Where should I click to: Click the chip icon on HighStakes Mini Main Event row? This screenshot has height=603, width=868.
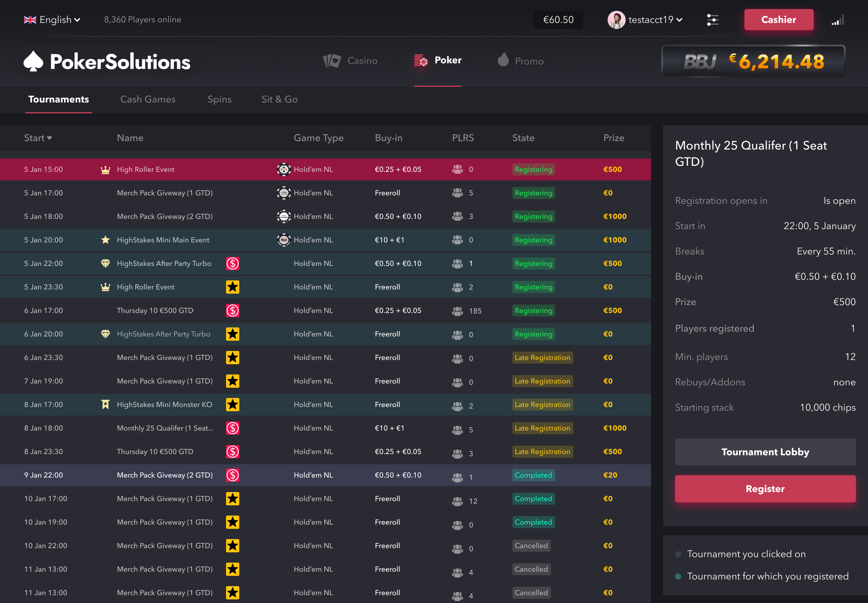tap(284, 240)
